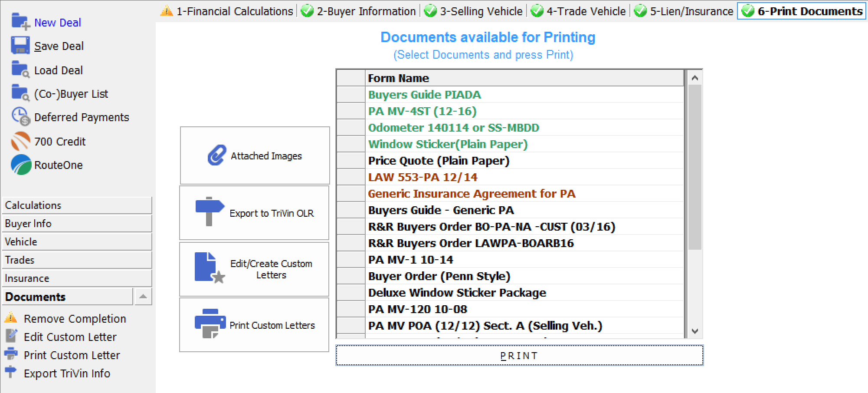Create a New Deal
868x393 pixels.
pyautogui.click(x=57, y=22)
